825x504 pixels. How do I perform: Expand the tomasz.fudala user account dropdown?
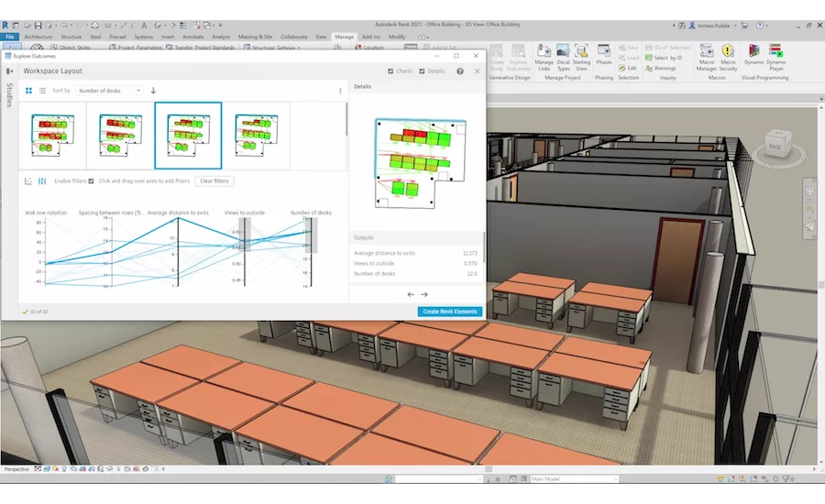(735, 26)
